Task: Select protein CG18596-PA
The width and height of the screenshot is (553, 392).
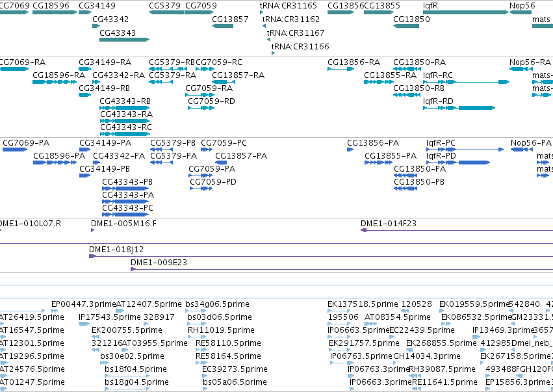Action: point(59,156)
